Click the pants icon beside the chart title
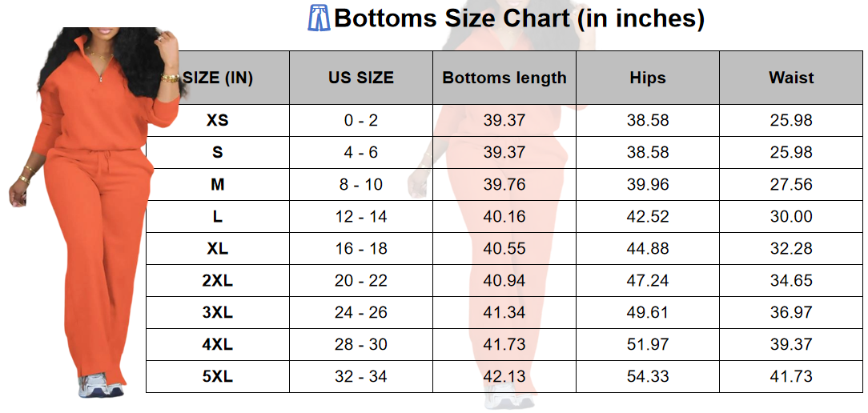The image size is (868, 413). [319, 18]
